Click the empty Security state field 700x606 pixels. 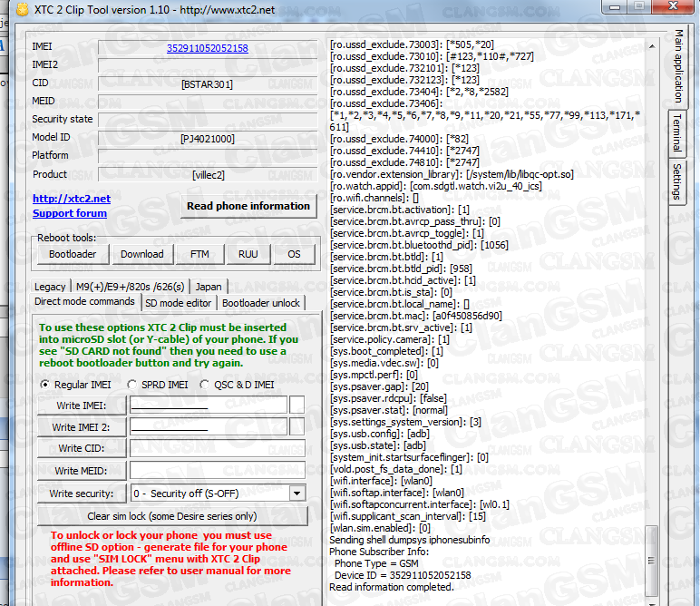pos(208,120)
